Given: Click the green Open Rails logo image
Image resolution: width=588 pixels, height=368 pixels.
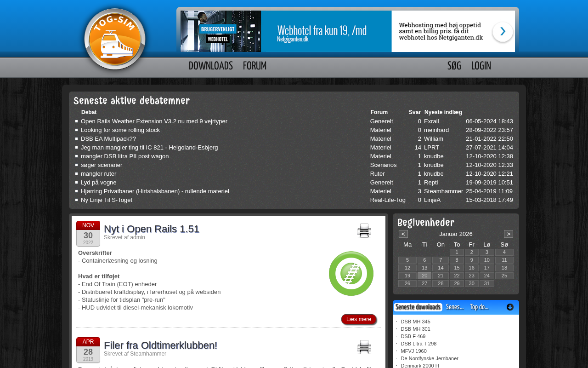Looking at the screenshot, I should 351,273.
